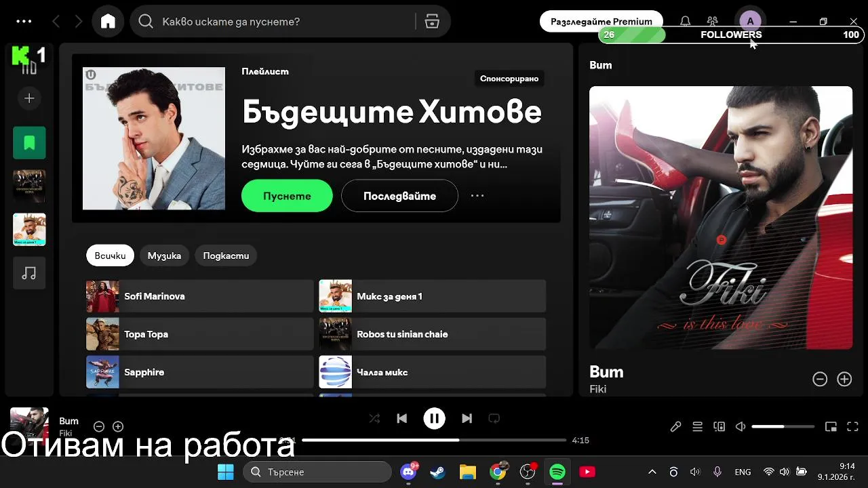Open Google Chrome from the taskbar
The image size is (868, 488).
coord(498,472)
